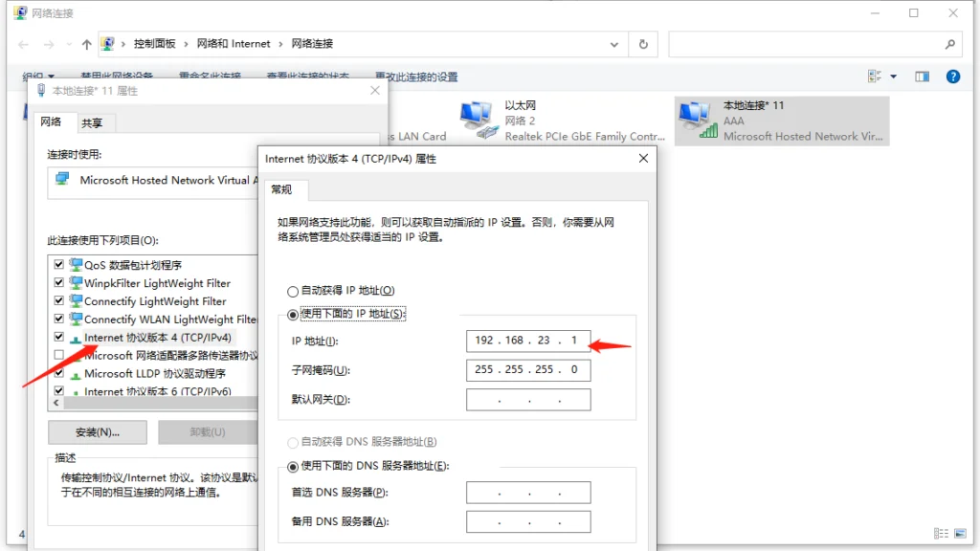This screenshot has width=980, height=551.
Task: Click the control panel icon in address bar
Action: point(108,44)
